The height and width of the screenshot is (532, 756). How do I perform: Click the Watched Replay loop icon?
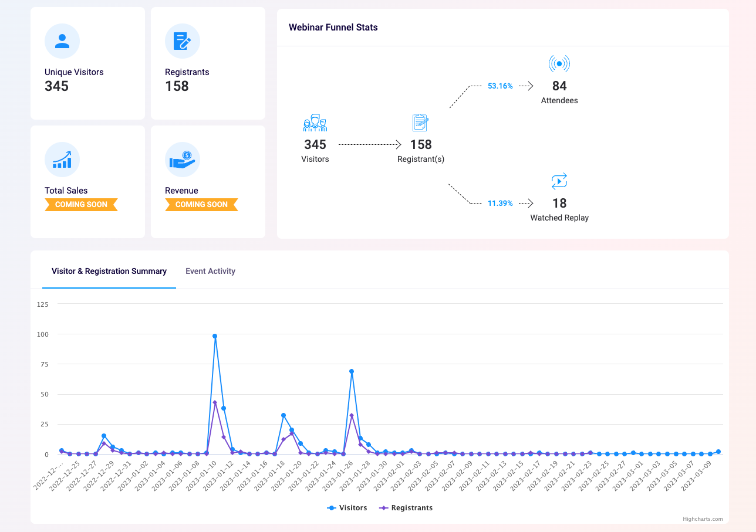(559, 181)
